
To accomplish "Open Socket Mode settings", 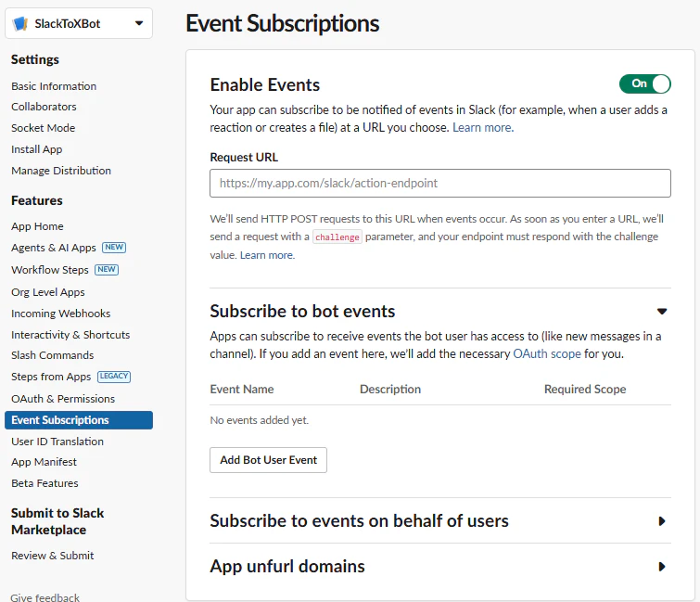I will [44, 128].
